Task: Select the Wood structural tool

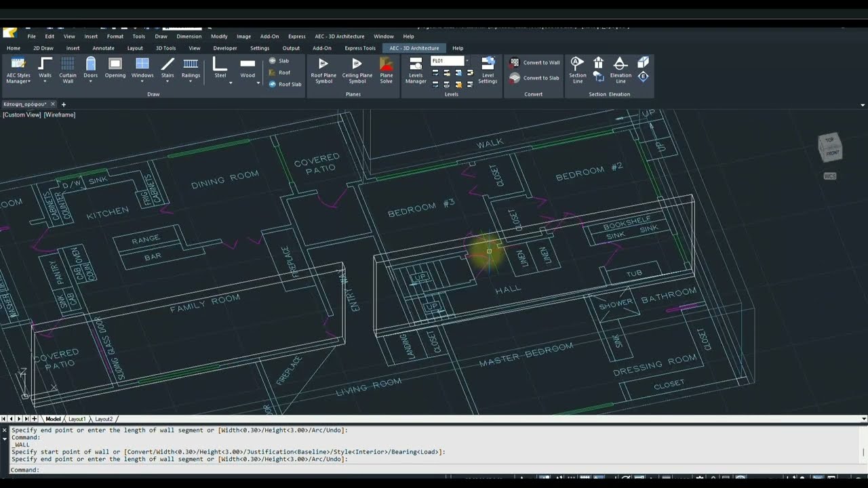Action: (x=248, y=67)
